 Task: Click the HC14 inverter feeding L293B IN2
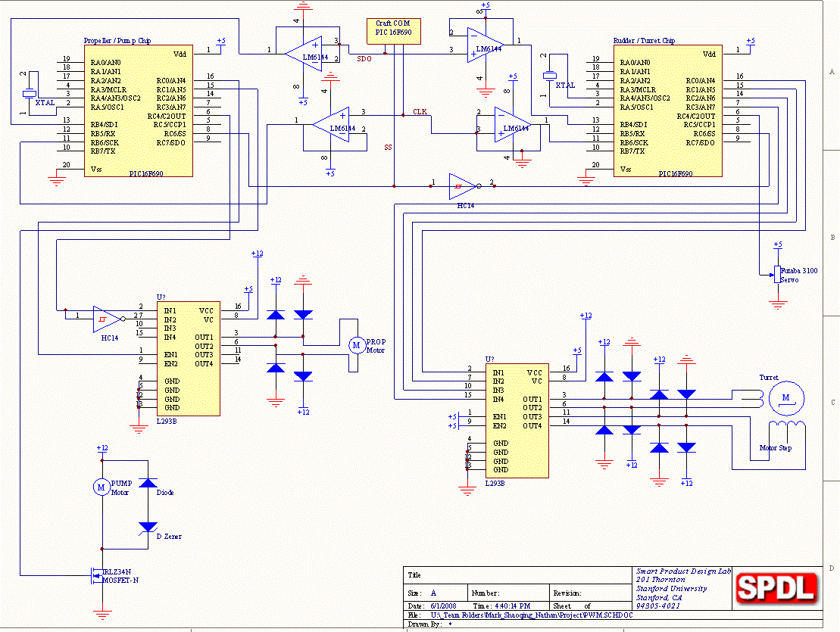coord(106,319)
